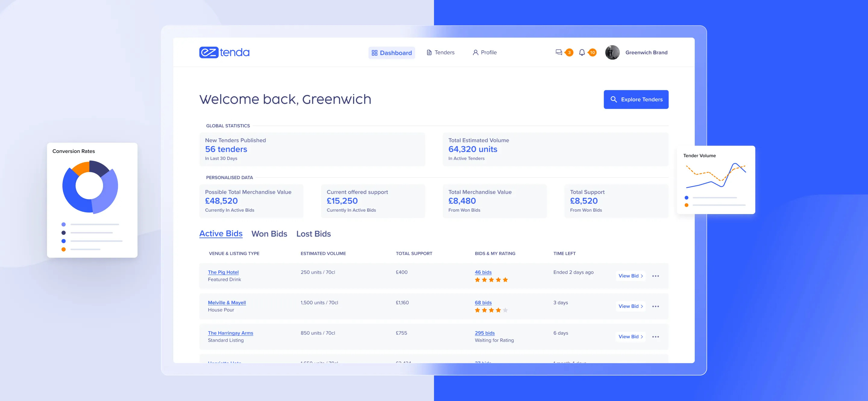The height and width of the screenshot is (401, 868).
Task: Open the Tenders nav item
Action: tap(440, 52)
